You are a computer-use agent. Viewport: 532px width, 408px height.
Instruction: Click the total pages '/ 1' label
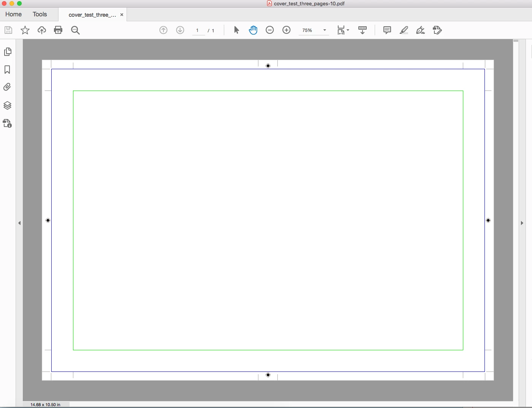211,30
